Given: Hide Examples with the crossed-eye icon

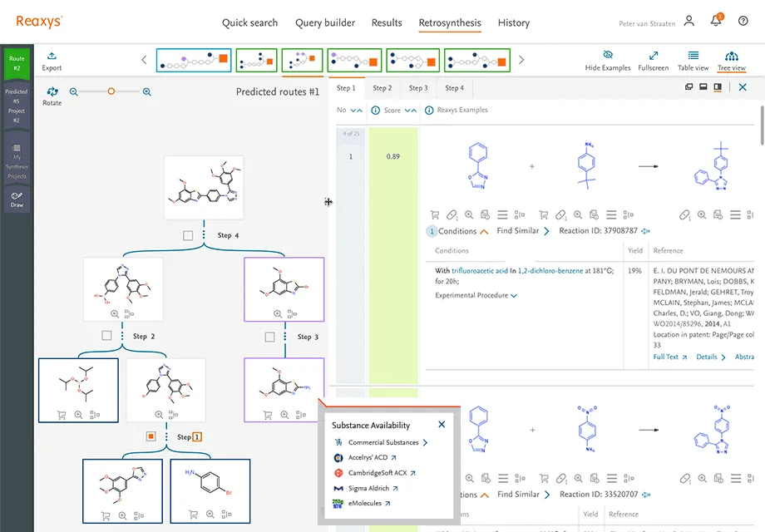Looking at the screenshot, I should coord(607,55).
